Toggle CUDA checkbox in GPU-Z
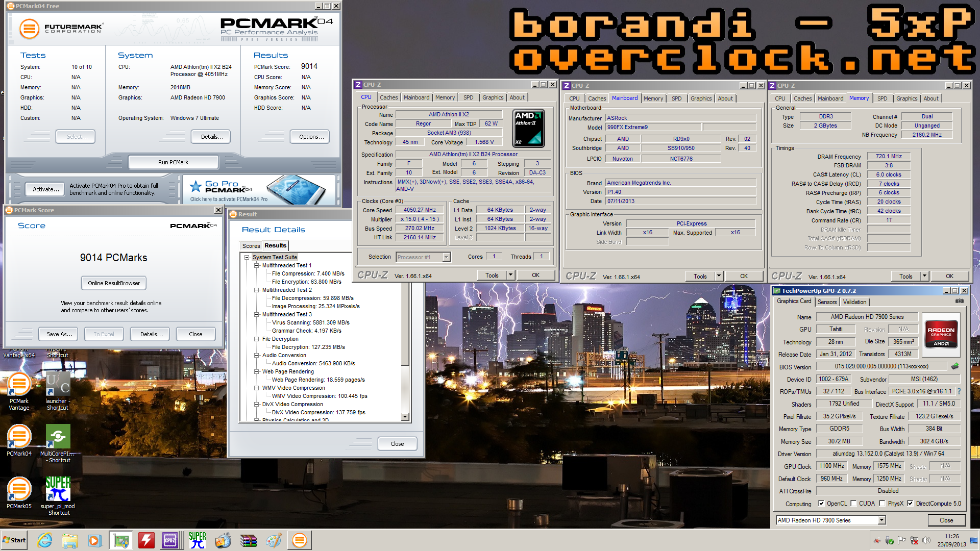Image resolution: width=980 pixels, height=551 pixels. tap(853, 503)
